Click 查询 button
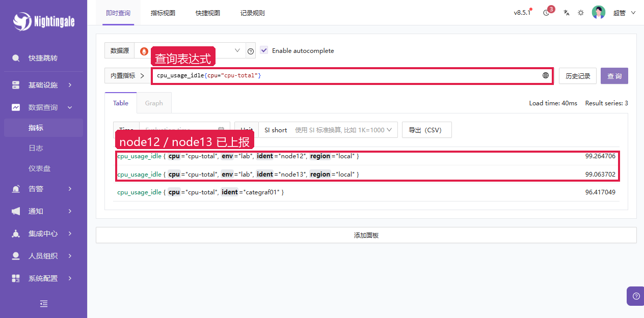Screen dimensions: 644x318 point(614,76)
